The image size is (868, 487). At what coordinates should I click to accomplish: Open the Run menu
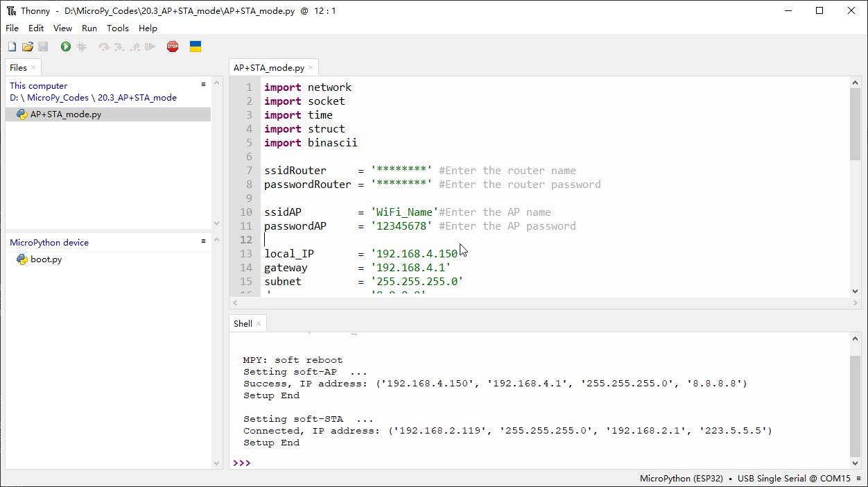click(89, 28)
